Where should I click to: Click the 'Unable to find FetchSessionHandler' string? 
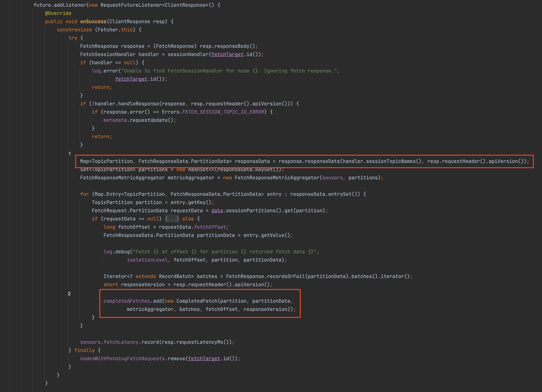[x=229, y=71]
